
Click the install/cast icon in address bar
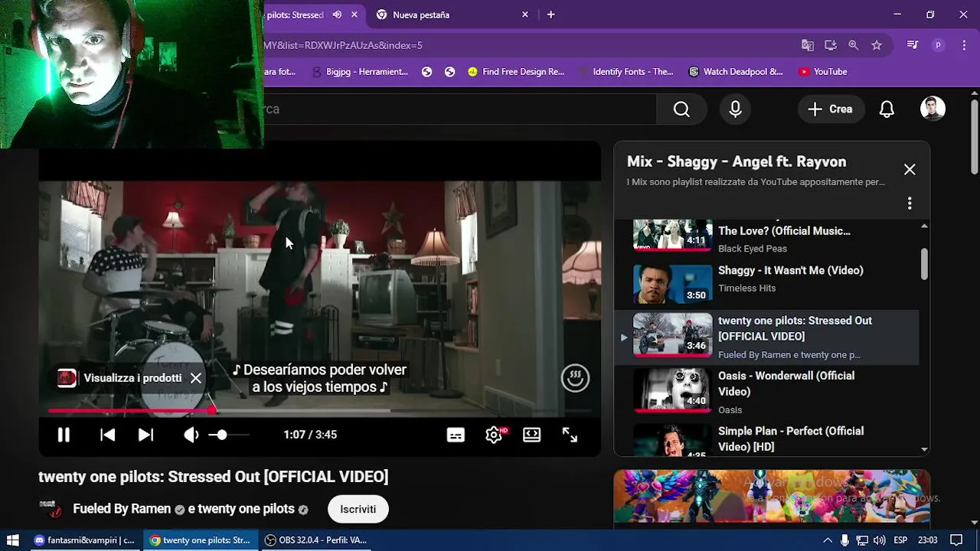[x=831, y=45]
